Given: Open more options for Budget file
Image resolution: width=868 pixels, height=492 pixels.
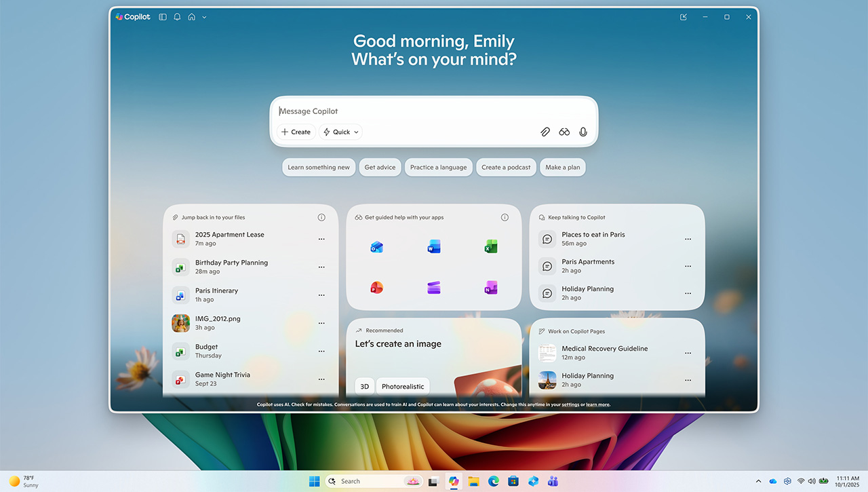Looking at the screenshot, I should click(x=321, y=351).
